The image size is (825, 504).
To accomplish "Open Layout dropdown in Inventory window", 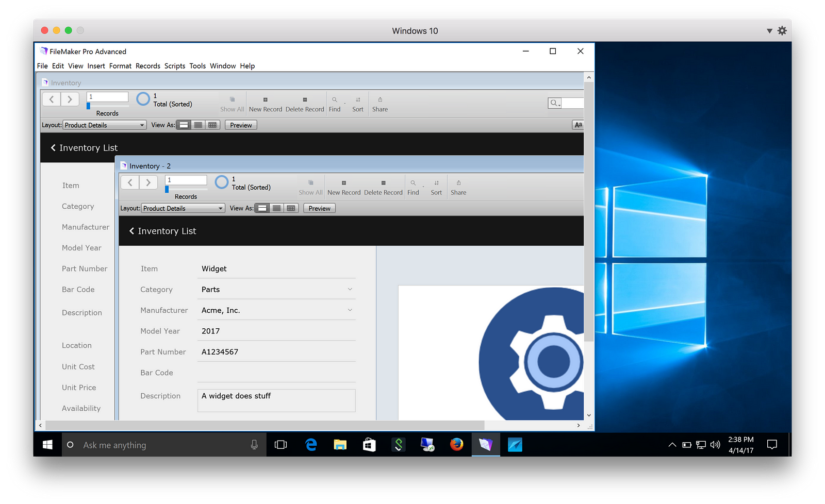I will (105, 125).
